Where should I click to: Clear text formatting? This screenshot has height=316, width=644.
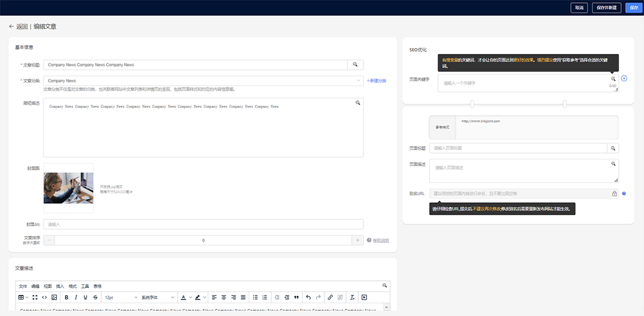point(352,297)
